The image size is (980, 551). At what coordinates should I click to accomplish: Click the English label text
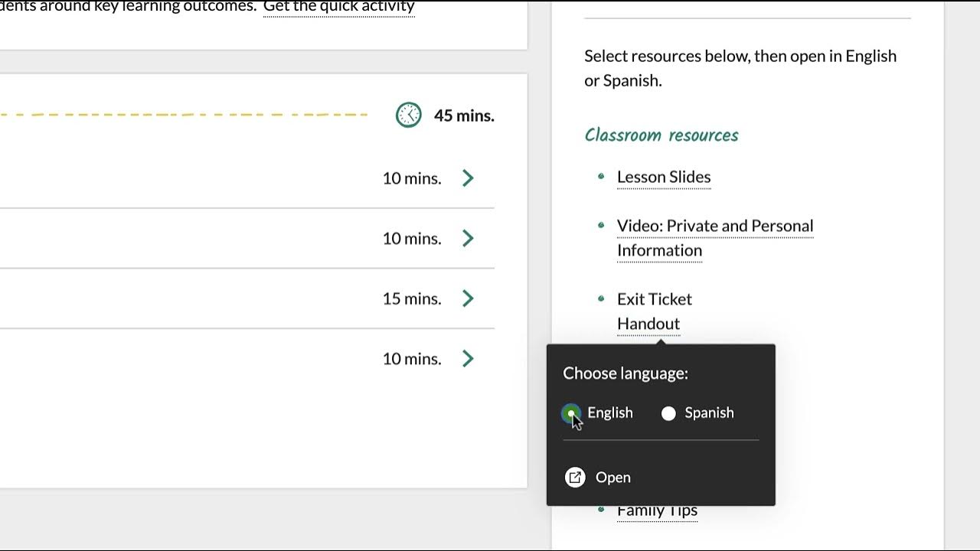click(610, 413)
